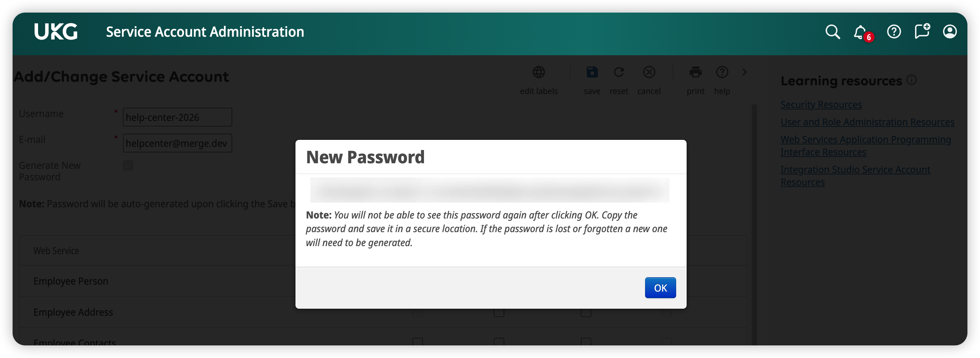
Task: Open Integration Studio Service Account Resources link
Action: click(855, 170)
